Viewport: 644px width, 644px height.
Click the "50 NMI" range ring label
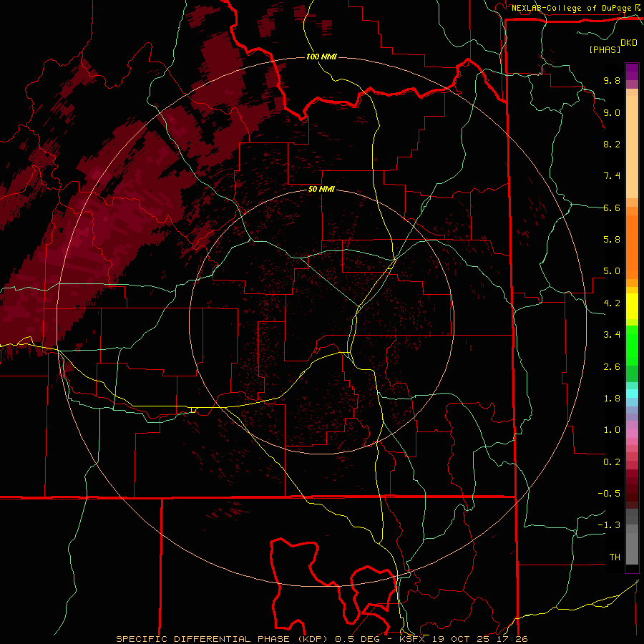pyautogui.click(x=321, y=189)
